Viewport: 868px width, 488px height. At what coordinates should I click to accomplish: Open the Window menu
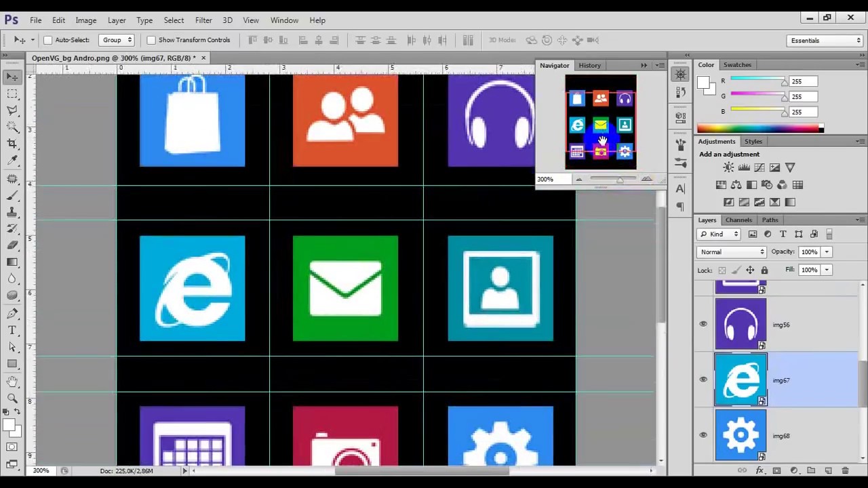[284, 20]
